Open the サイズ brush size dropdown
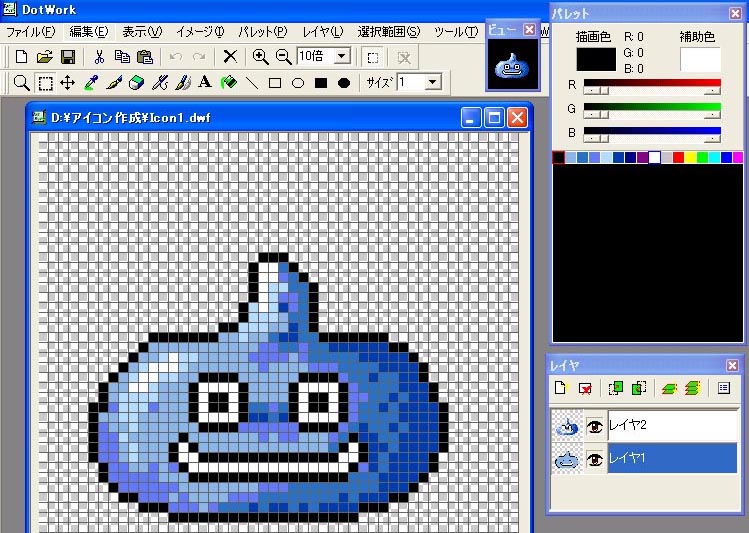Screen dimensions: 749x533 [432, 82]
